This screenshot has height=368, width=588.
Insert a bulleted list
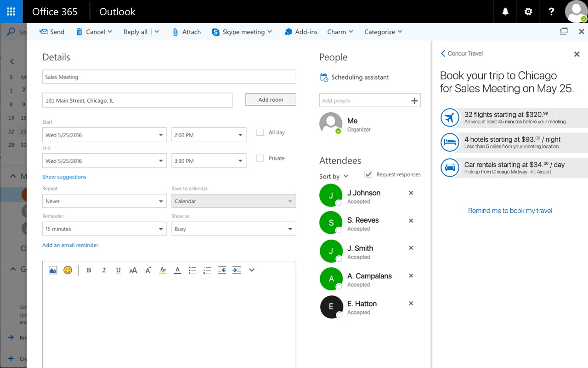pyautogui.click(x=192, y=270)
